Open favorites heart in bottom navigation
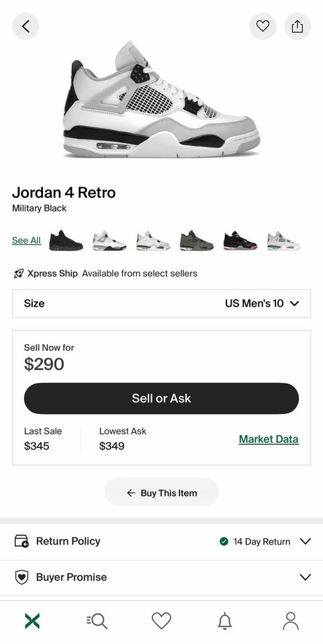 pyautogui.click(x=161, y=621)
